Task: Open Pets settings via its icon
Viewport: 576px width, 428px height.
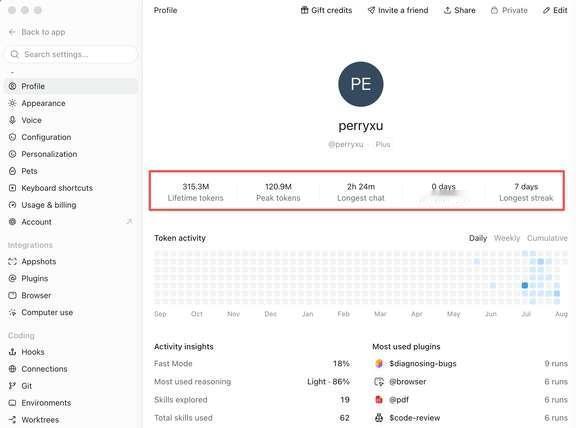Action: point(12,171)
